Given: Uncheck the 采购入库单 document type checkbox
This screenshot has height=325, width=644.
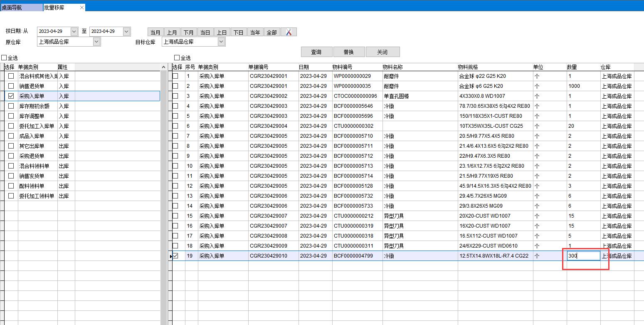Looking at the screenshot, I should coord(11,96).
